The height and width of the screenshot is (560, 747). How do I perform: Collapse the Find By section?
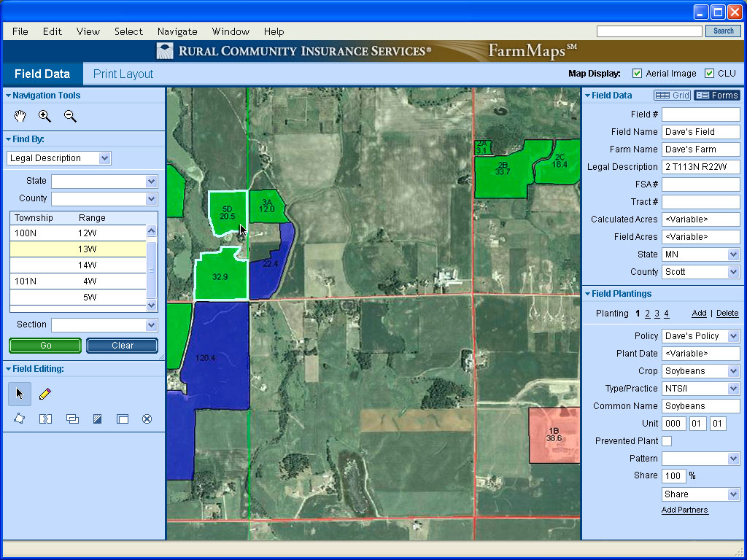pos(8,139)
